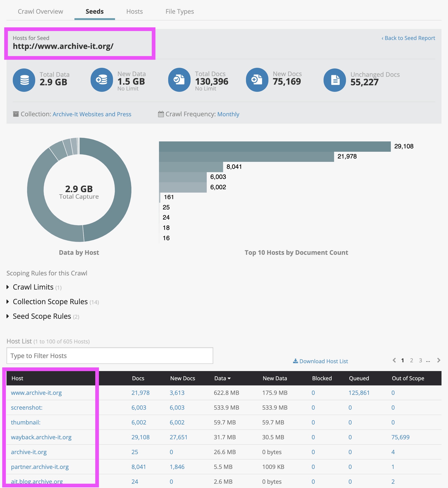
Task: Click the top 29,108 bar in chart
Action: point(274,146)
